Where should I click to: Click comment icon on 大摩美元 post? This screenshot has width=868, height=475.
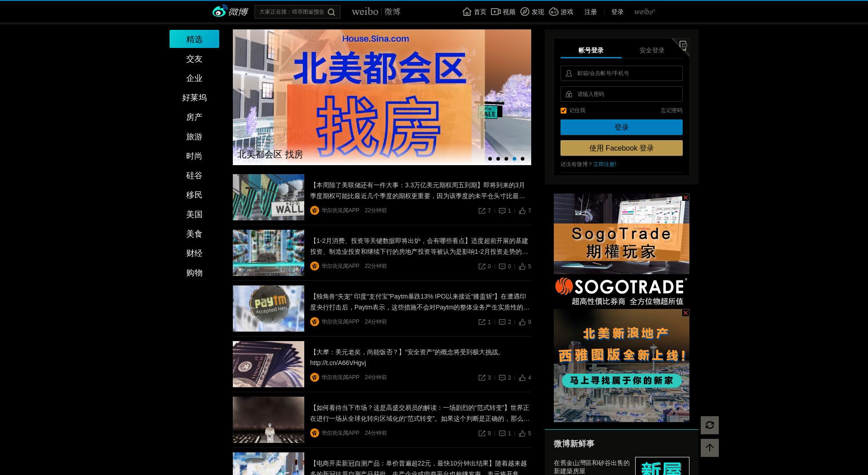502,378
